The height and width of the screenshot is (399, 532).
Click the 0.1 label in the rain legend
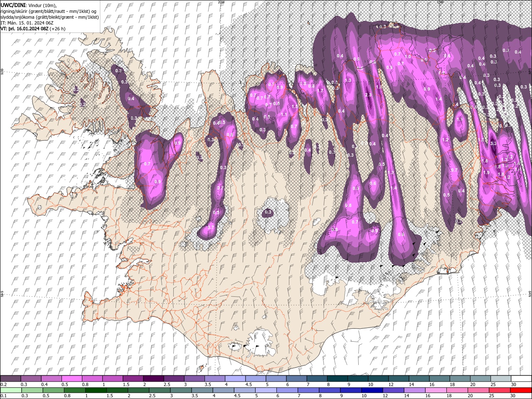tap(3, 396)
